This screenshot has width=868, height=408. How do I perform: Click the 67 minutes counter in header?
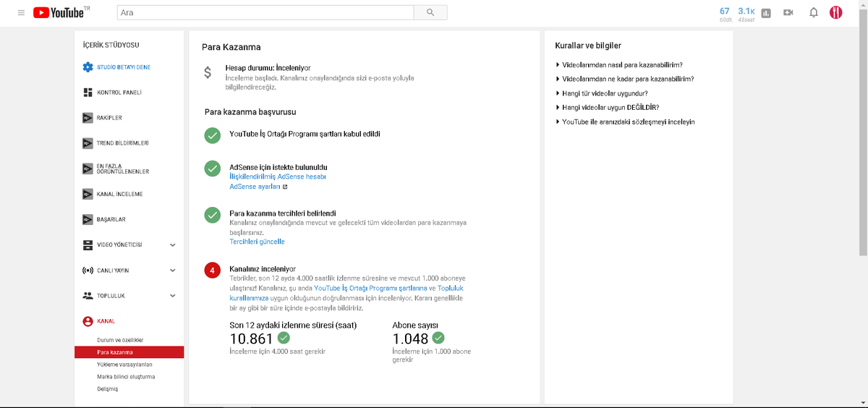tap(724, 13)
